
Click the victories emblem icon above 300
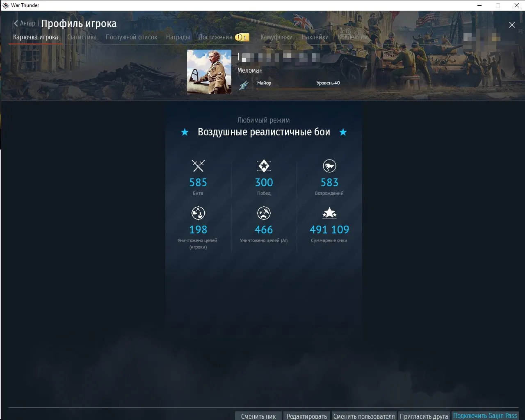click(x=264, y=166)
